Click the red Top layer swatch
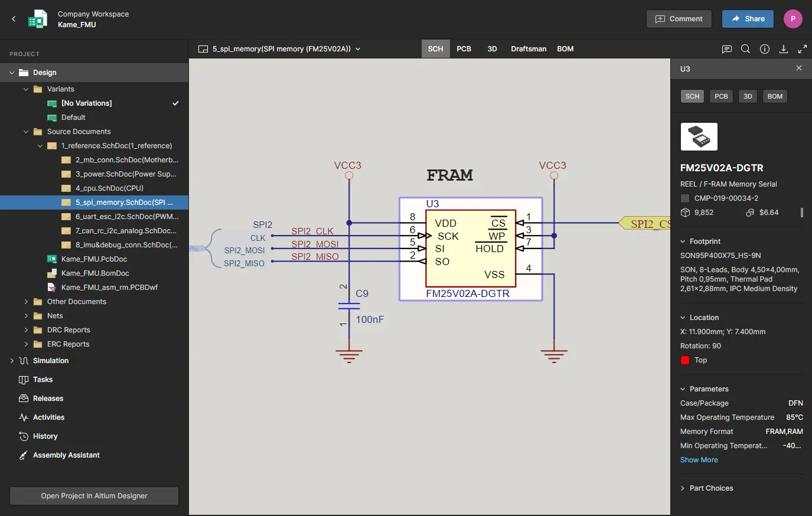Screen dimensions: 812x516 pyautogui.click(x=685, y=360)
